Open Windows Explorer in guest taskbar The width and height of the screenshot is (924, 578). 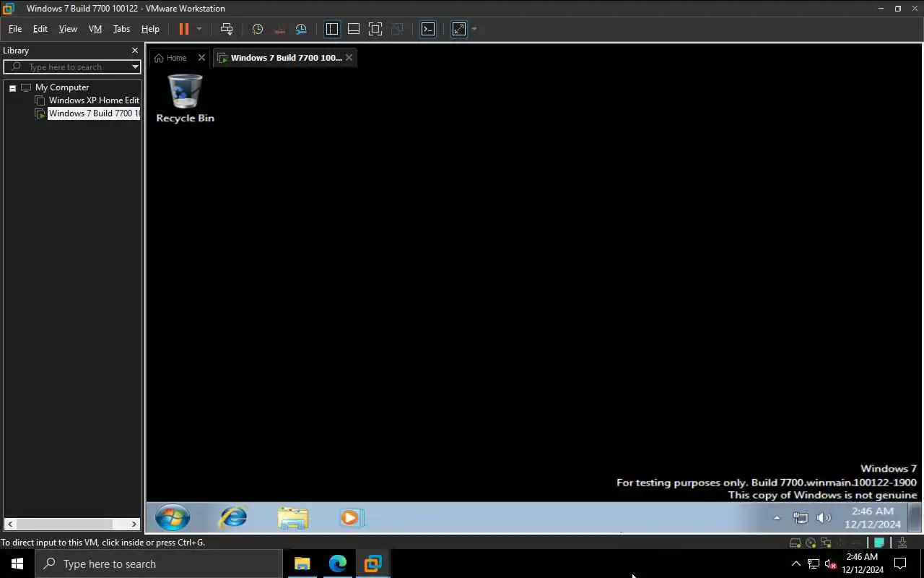[293, 518]
